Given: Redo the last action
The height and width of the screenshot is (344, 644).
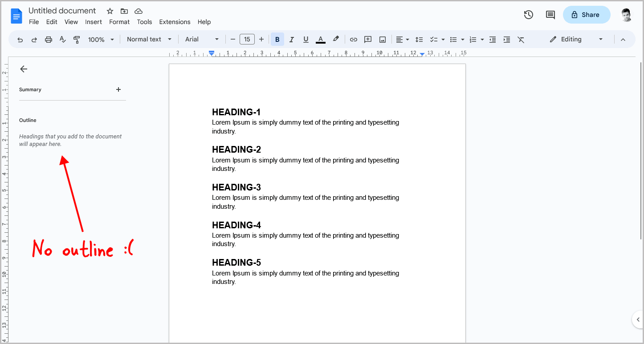Looking at the screenshot, I should point(34,40).
